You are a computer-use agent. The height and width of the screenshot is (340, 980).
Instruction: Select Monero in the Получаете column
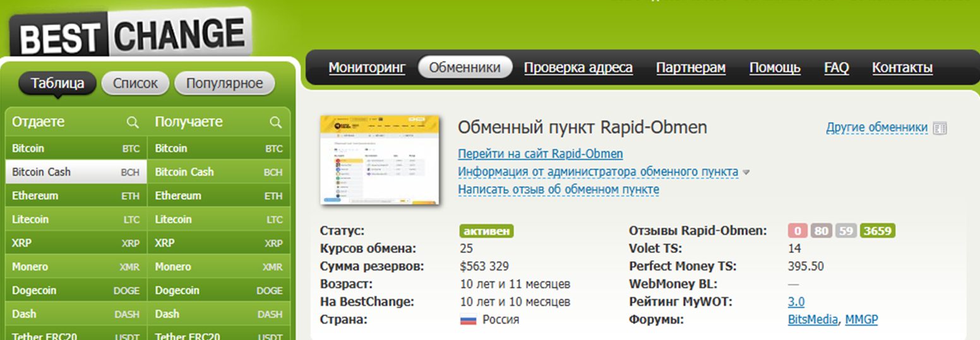point(218,267)
